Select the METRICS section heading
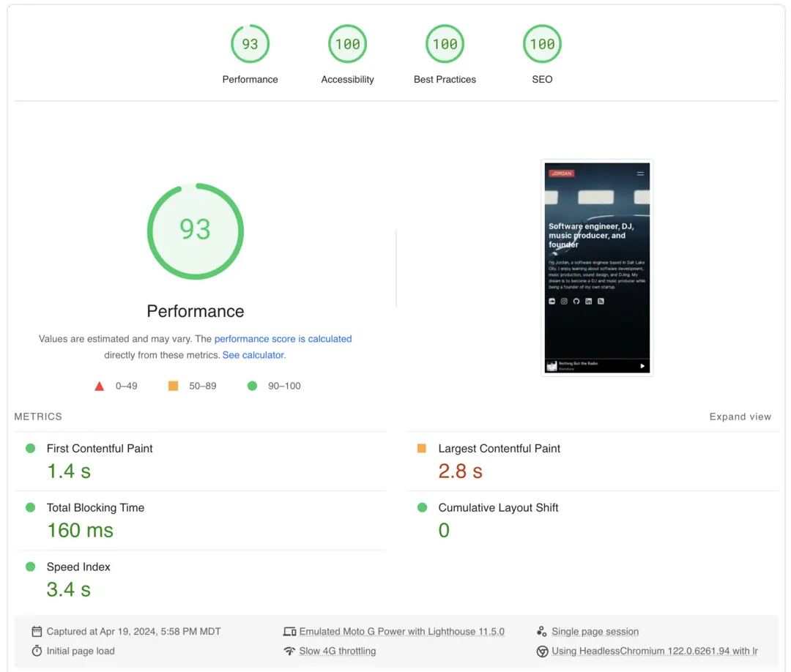791x672 pixels. [38, 417]
